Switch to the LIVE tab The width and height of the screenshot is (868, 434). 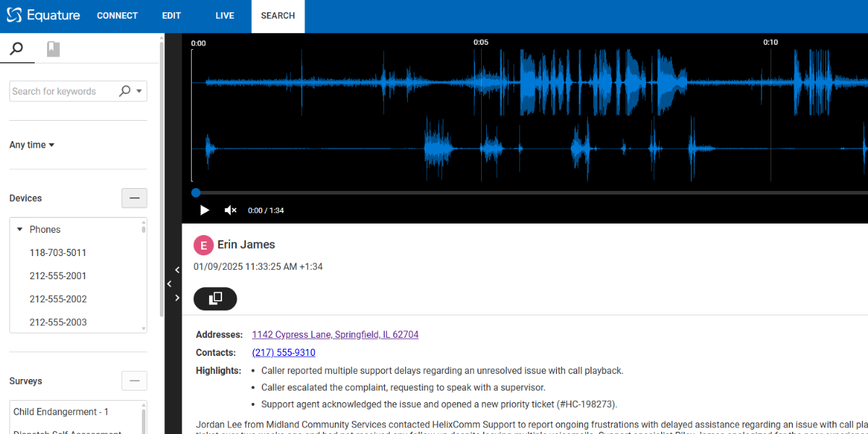(x=225, y=16)
